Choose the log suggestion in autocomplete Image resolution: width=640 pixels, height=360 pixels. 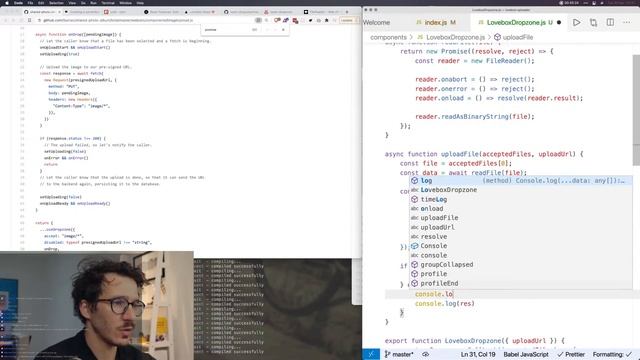pos(521,180)
